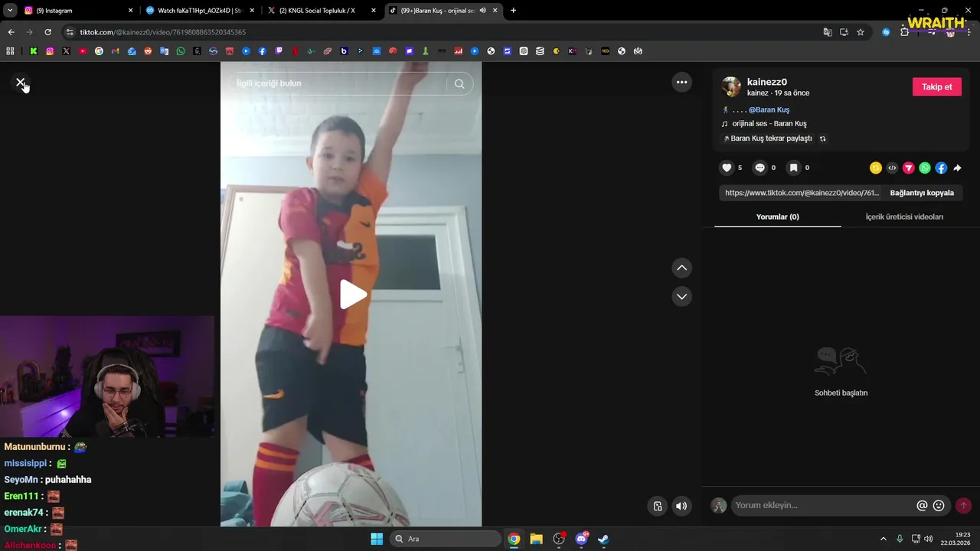Viewport: 980px width, 551px height.
Task: Switch to the Yorumlar (0) tab
Action: [777, 217]
